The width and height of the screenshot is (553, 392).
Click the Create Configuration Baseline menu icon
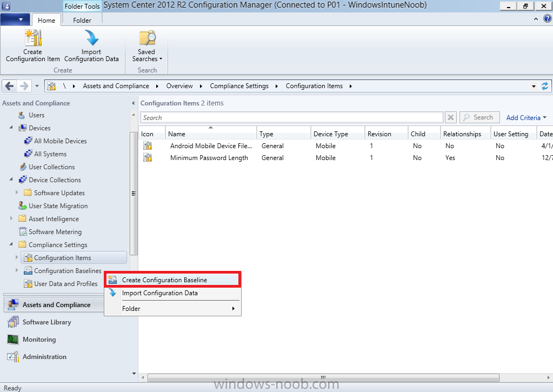click(x=112, y=280)
